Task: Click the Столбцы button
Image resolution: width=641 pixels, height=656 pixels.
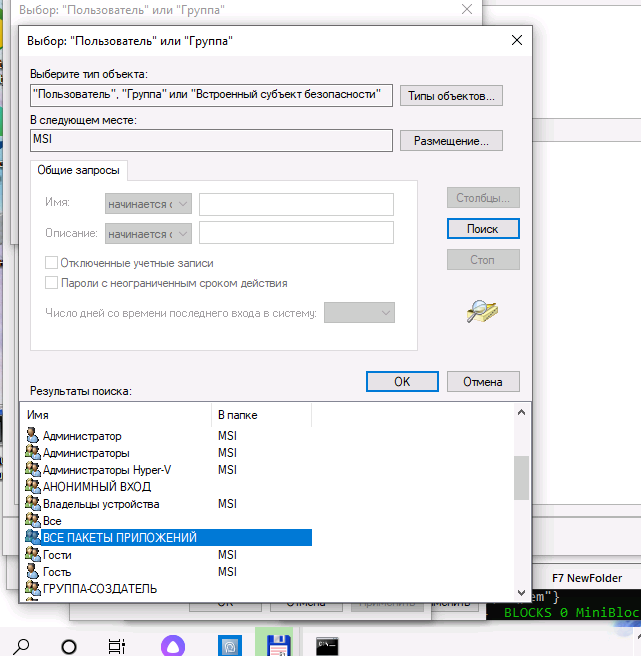Action: (483, 197)
